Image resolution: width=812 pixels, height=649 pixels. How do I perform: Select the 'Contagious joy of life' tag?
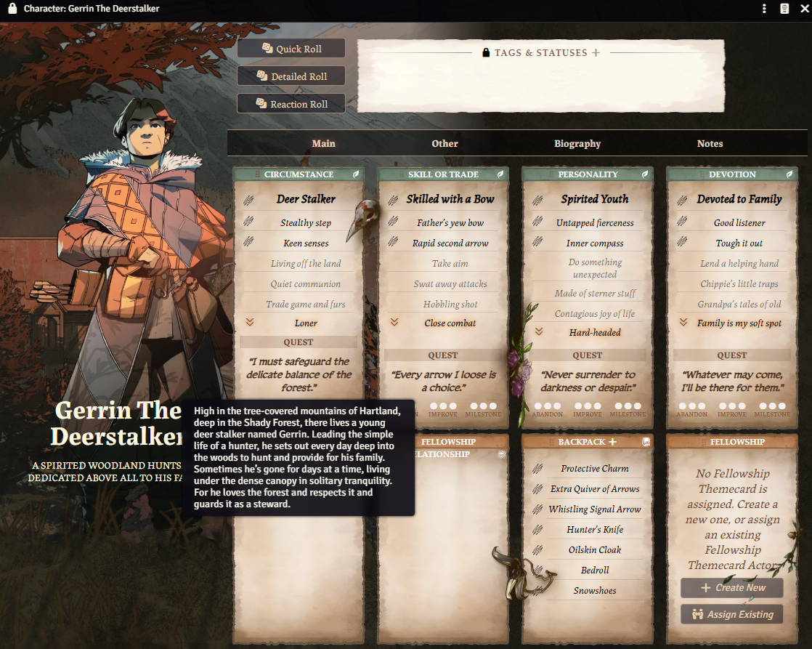click(595, 314)
